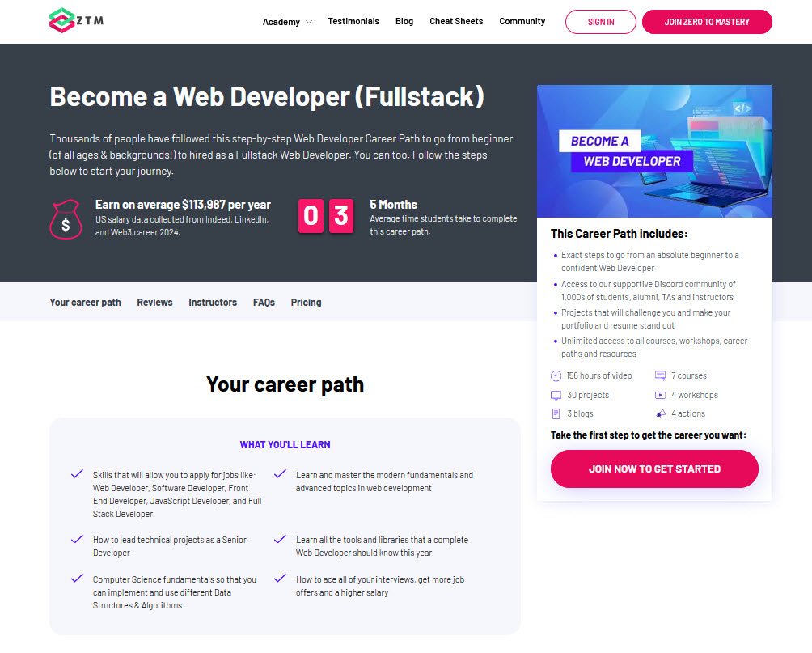Click the SIGN IN button
Screen dimensions: 812x653
tap(601, 22)
